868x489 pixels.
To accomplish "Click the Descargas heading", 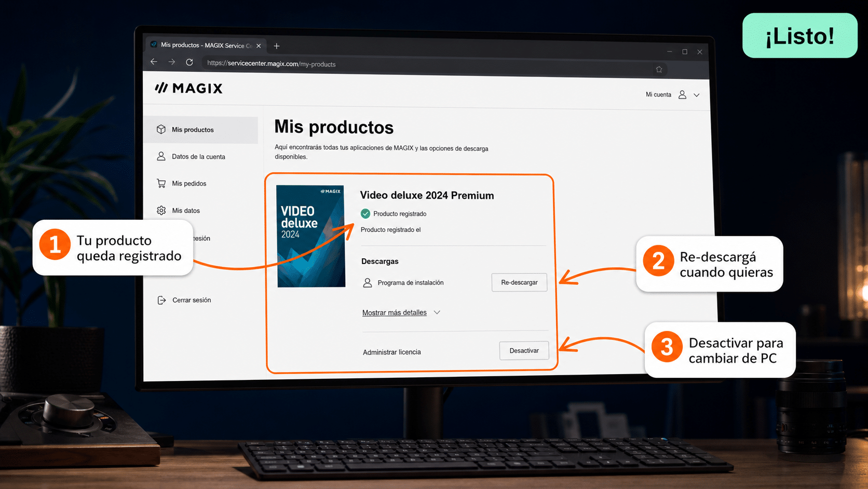I will click(380, 261).
